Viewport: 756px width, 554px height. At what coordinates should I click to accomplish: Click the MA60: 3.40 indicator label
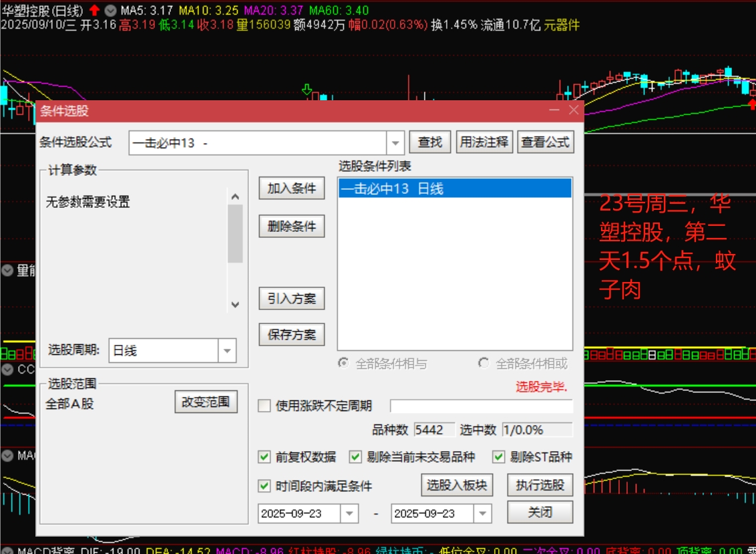[x=339, y=10]
